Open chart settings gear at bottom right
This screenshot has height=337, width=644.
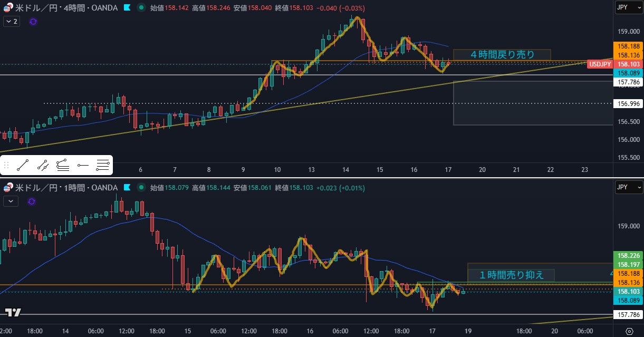click(629, 331)
